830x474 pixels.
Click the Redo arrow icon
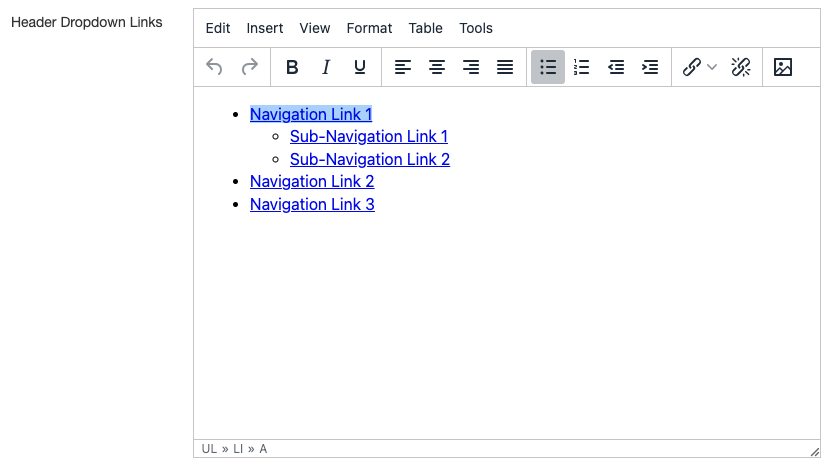[250, 67]
